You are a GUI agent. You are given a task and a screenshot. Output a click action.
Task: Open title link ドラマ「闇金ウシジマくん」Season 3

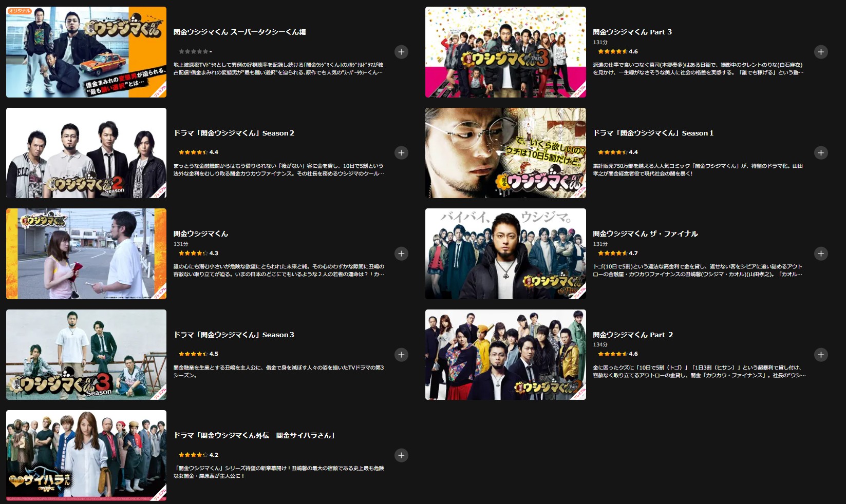(234, 335)
